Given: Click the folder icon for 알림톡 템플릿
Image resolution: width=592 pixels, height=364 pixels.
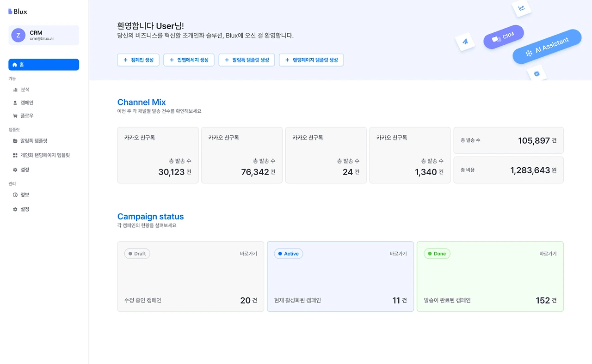Looking at the screenshot, I should click(15, 141).
